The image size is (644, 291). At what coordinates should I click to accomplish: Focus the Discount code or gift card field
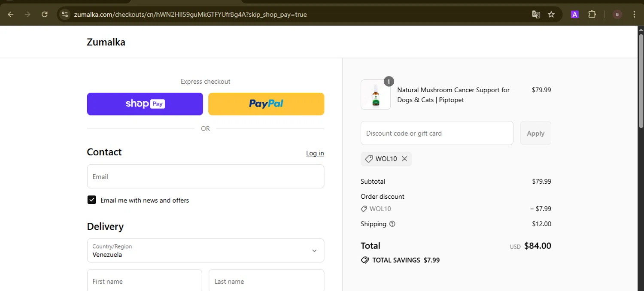click(x=437, y=133)
